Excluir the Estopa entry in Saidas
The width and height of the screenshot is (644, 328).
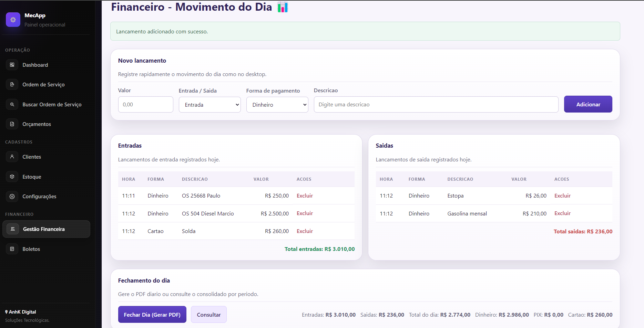click(562, 195)
